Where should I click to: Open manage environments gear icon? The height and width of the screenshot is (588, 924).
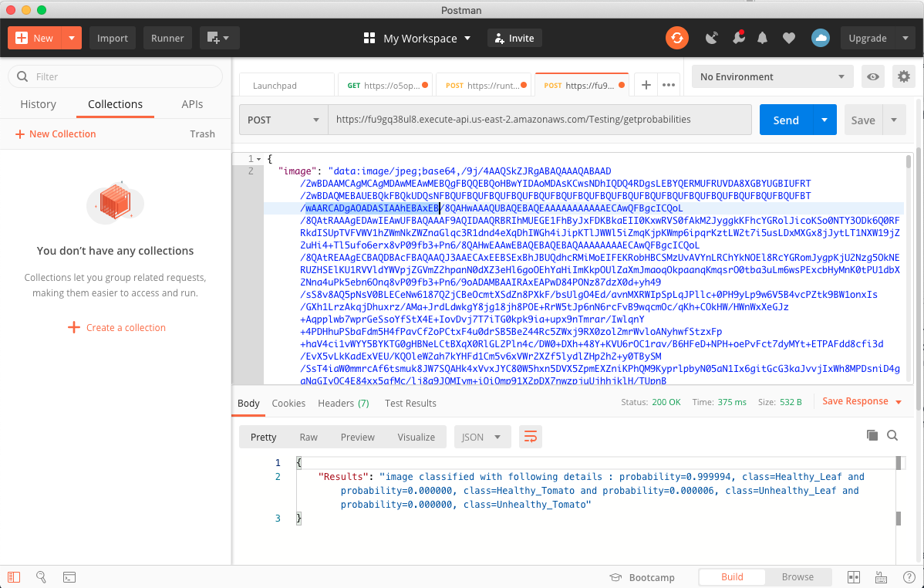tap(904, 76)
